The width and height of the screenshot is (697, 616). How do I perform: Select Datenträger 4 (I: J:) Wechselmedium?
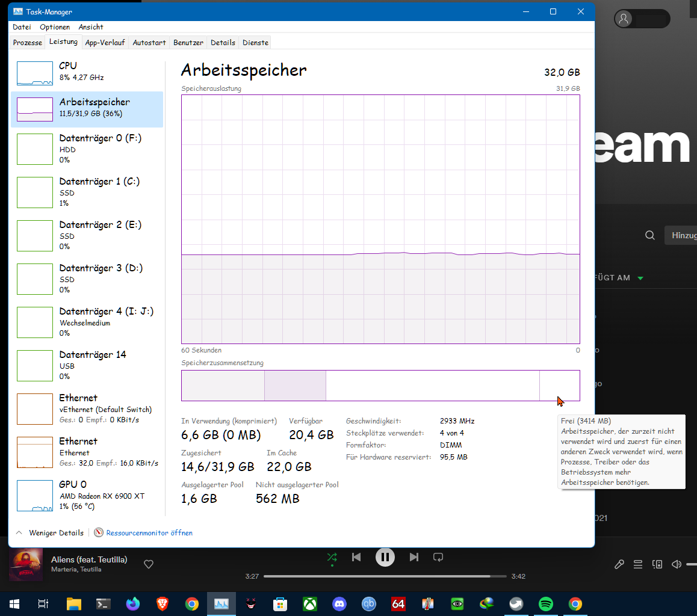tap(87, 322)
